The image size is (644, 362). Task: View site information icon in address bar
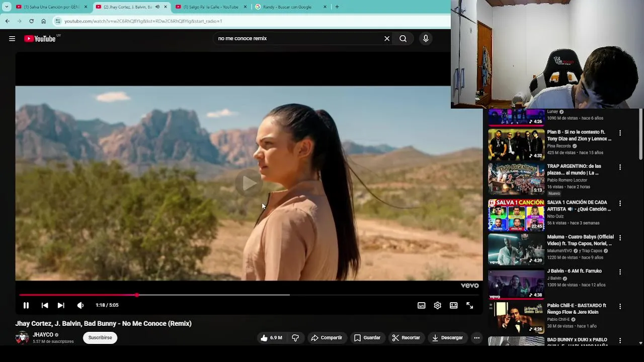click(58, 21)
